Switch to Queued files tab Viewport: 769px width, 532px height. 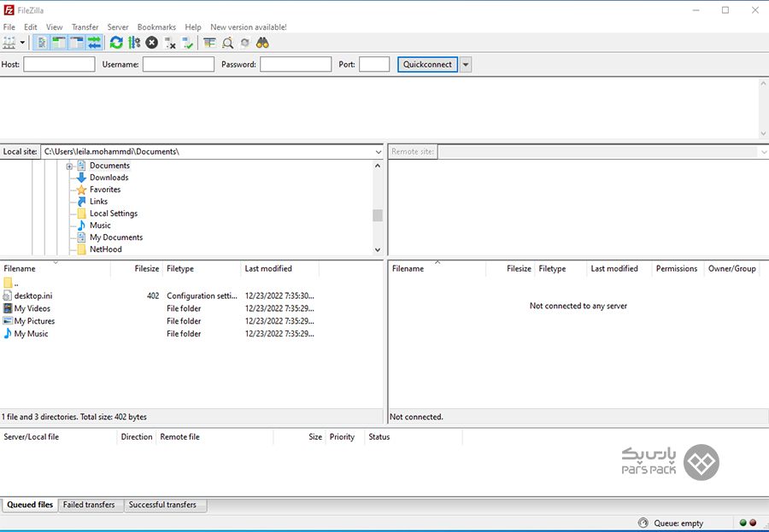pos(30,505)
